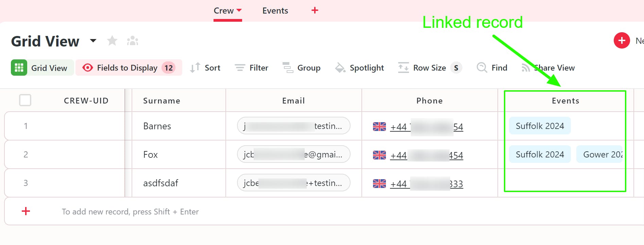Open the Sort options

(205, 68)
